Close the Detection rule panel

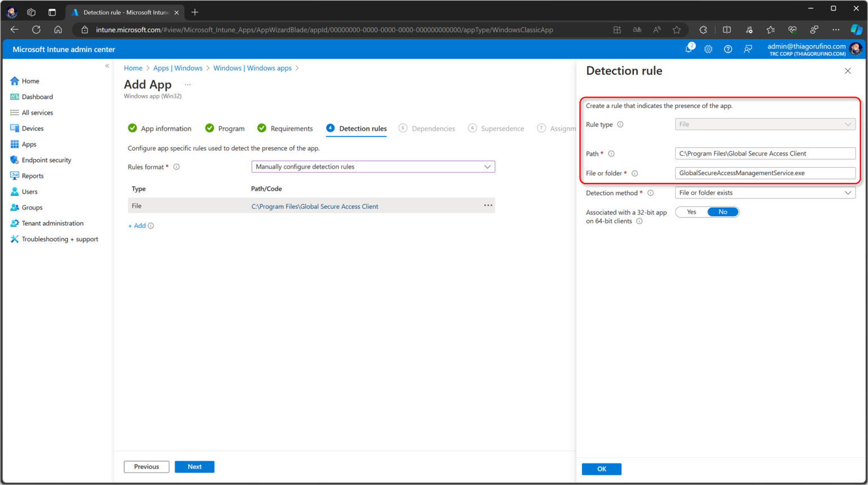point(847,71)
